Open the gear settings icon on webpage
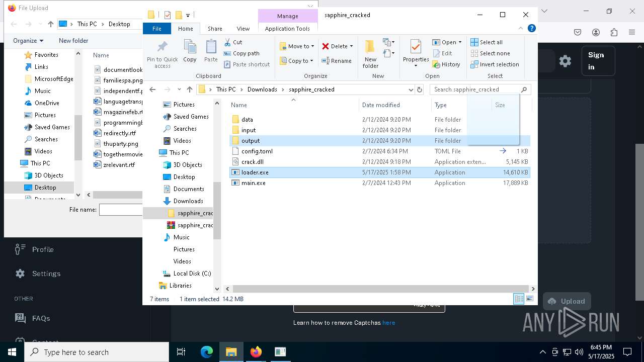 (565, 61)
